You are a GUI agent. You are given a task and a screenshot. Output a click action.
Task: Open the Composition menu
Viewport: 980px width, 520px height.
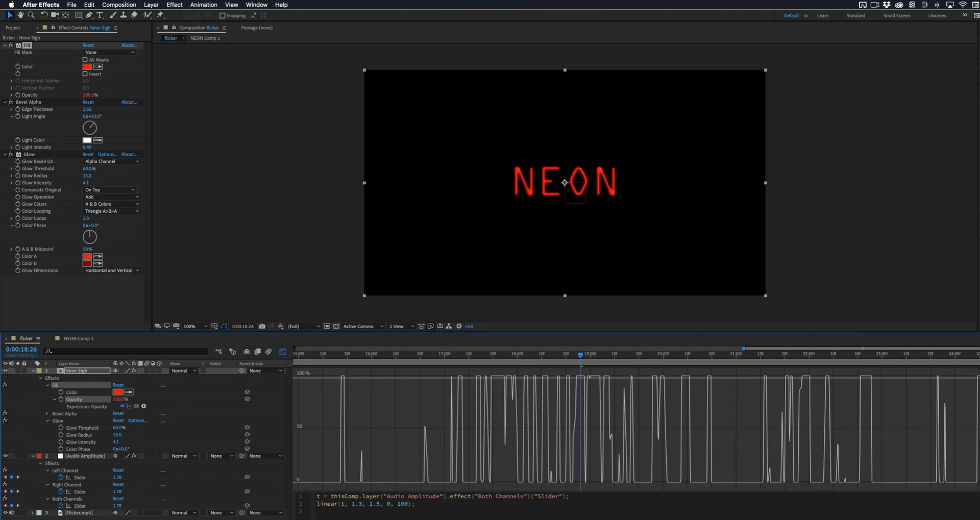tap(119, 5)
